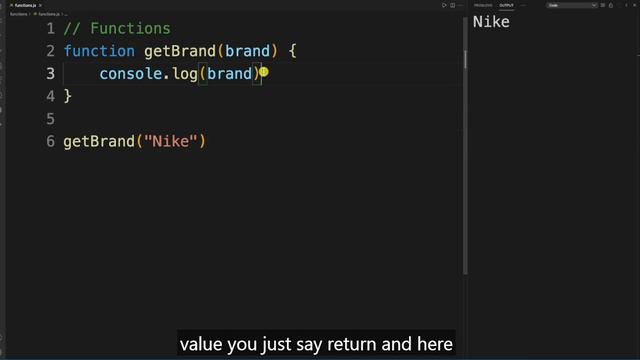Image resolution: width=640 pixels, height=360 pixels.
Task: Open the Code output channel dropdown
Action: tap(571, 5)
